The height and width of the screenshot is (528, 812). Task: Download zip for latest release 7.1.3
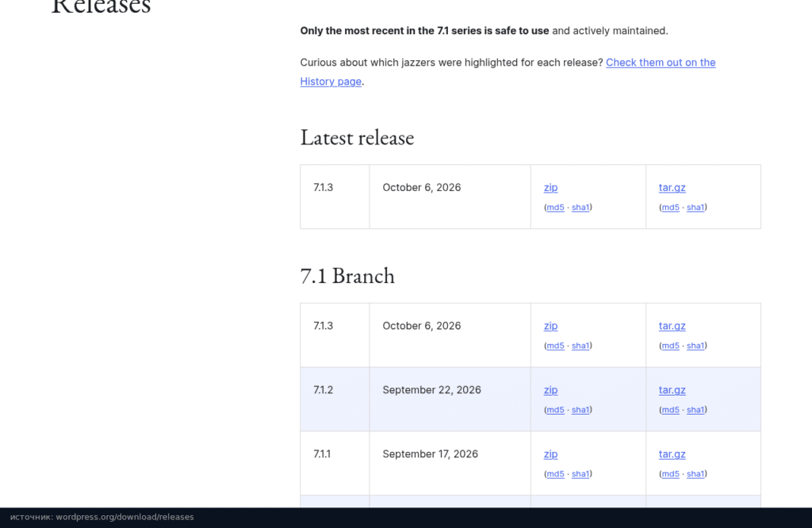550,187
